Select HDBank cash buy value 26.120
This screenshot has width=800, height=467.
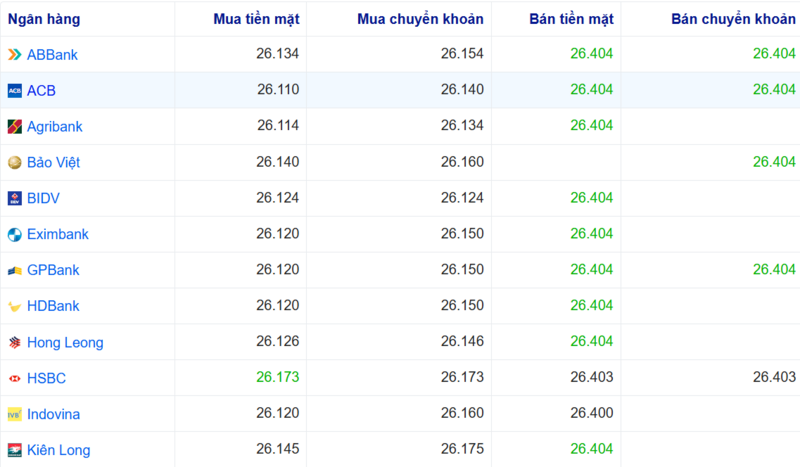coord(278,305)
